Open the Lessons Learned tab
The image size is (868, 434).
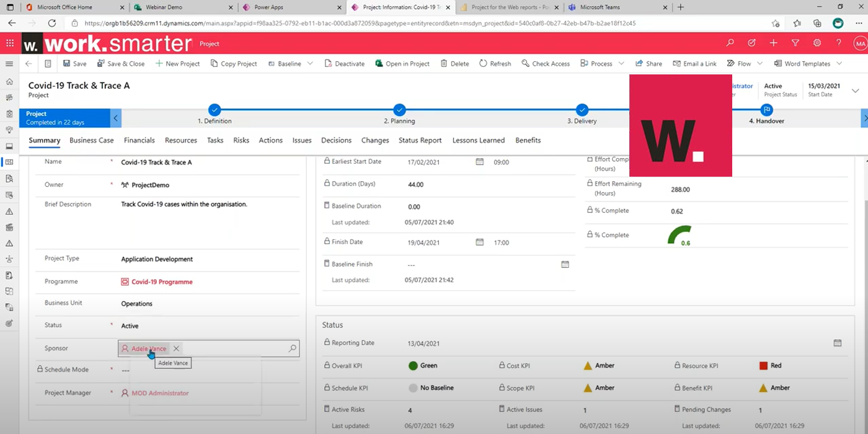(479, 140)
